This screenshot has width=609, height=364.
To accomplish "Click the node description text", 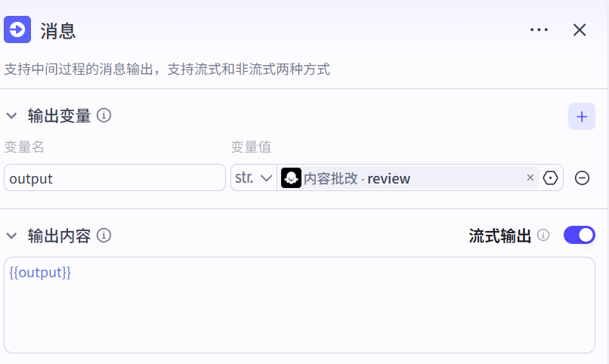I will (x=167, y=69).
